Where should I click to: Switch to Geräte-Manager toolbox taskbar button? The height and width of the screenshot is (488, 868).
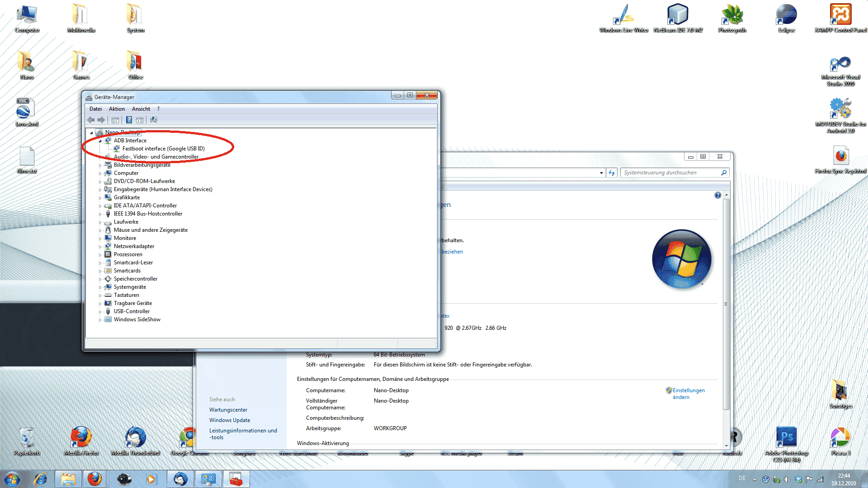[236, 479]
